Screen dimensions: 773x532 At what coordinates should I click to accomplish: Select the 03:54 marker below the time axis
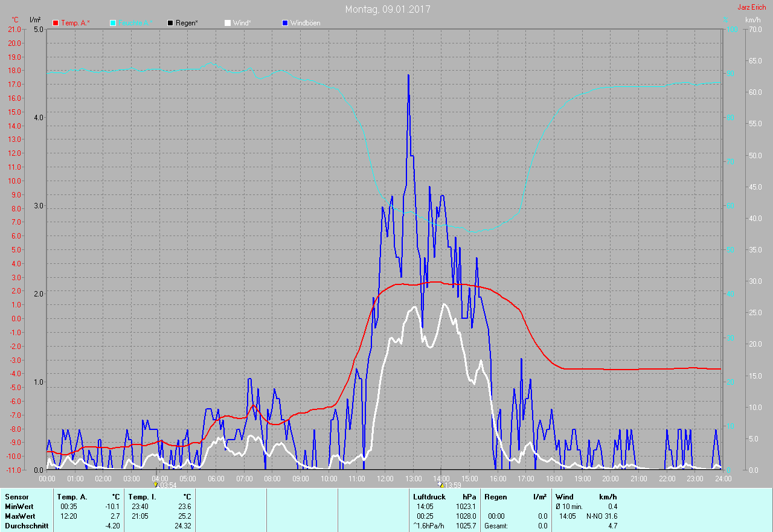pos(165,485)
